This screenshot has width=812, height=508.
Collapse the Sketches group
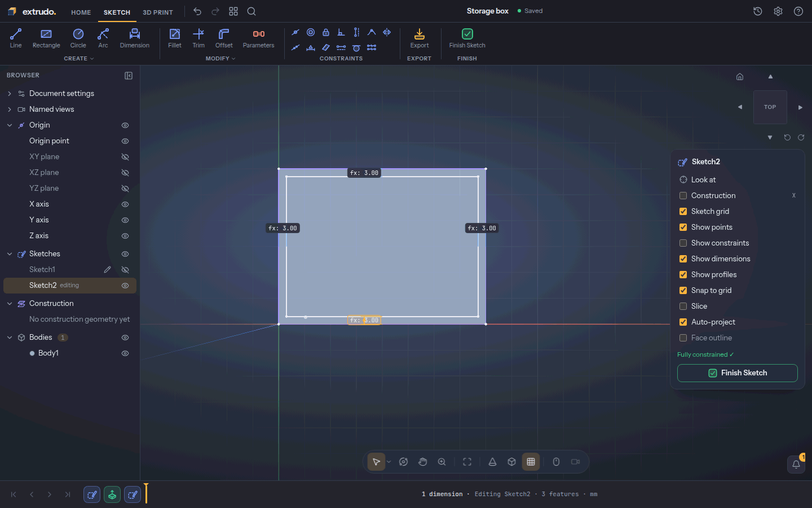(x=10, y=254)
